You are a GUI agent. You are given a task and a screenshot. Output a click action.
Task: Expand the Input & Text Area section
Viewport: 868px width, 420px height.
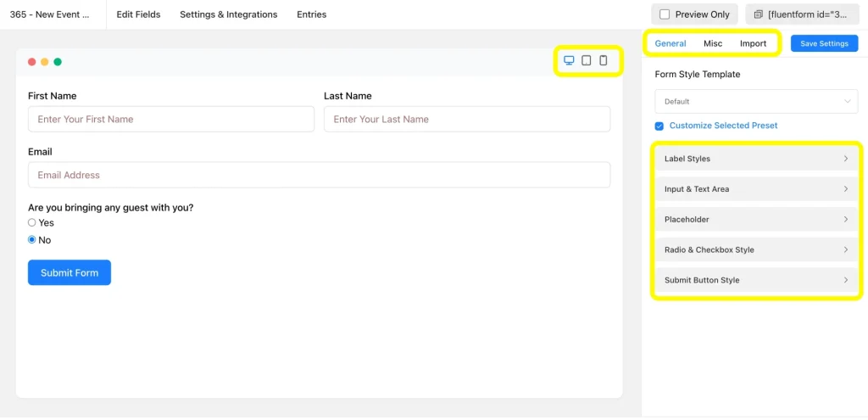tap(756, 189)
